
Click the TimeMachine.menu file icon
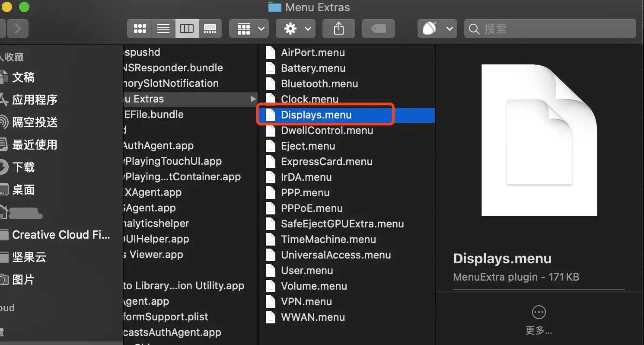coord(271,240)
